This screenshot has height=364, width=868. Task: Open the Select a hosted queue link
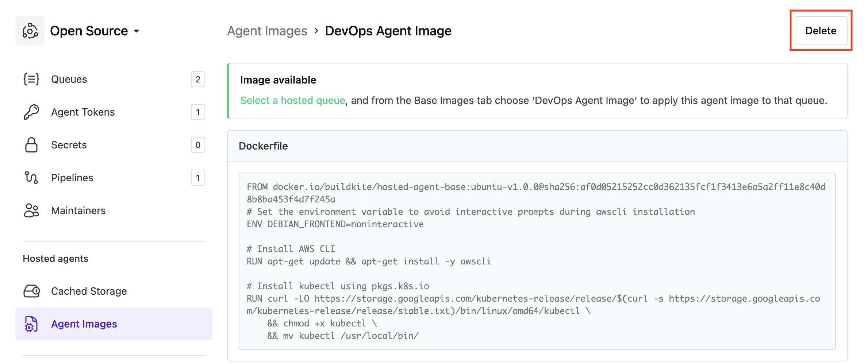click(292, 100)
